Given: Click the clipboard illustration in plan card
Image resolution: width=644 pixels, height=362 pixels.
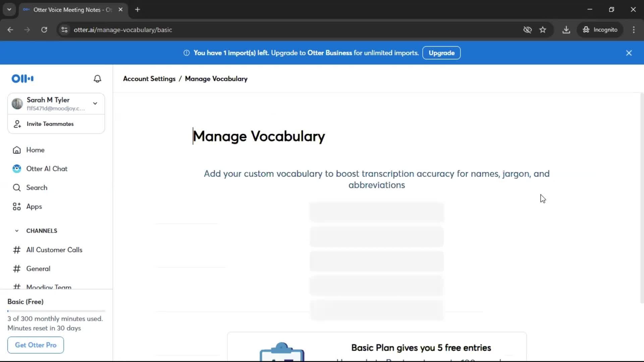Looking at the screenshot, I should pos(282,352).
